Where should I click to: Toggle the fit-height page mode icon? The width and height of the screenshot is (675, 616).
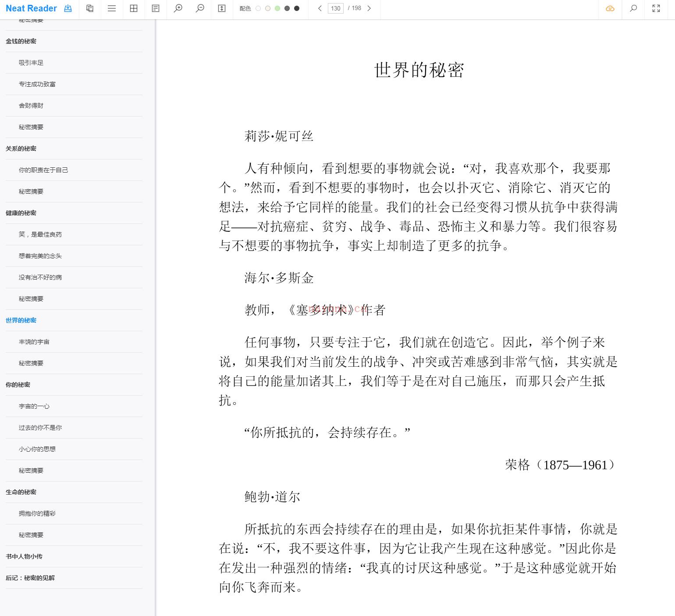click(222, 8)
